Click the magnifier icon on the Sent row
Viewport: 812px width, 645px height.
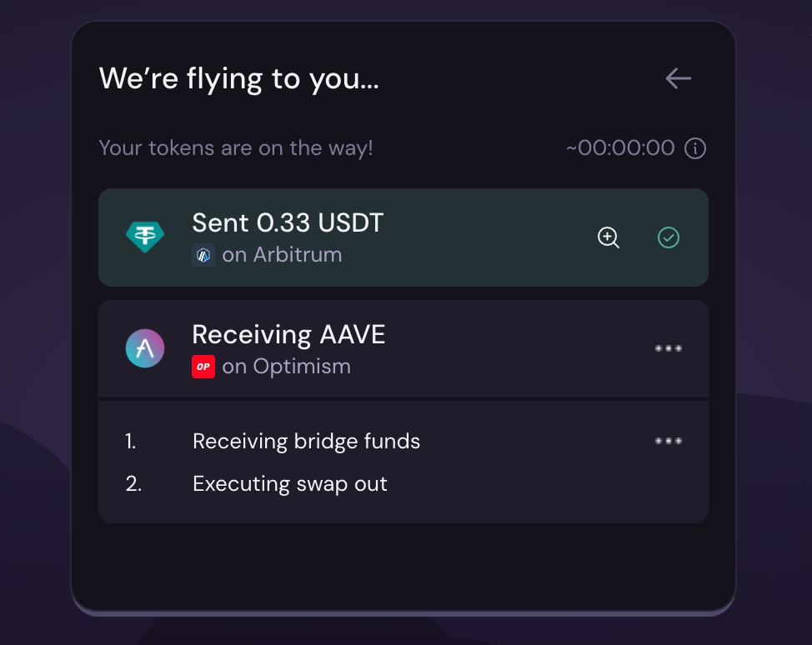click(609, 237)
